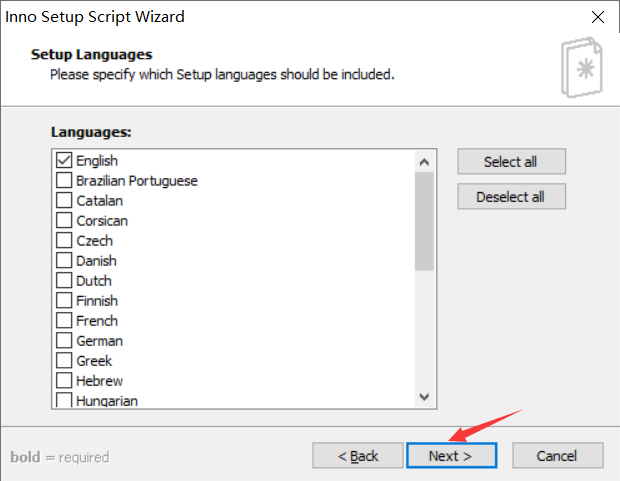Cancel the script wizard

pos(558,456)
